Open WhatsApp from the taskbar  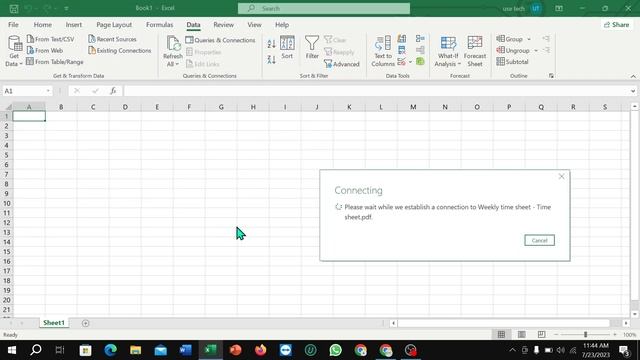[336, 350]
